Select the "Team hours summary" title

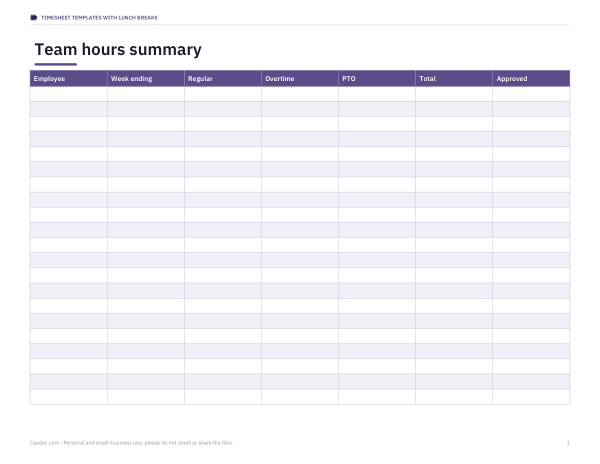[x=118, y=50]
